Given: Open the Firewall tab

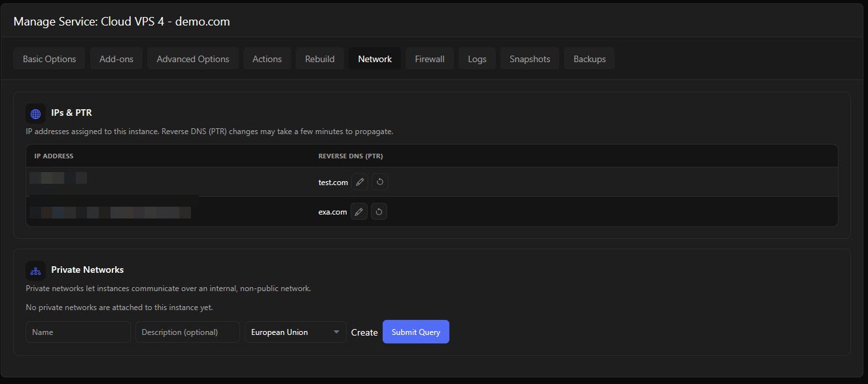Looking at the screenshot, I should coord(430,59).
